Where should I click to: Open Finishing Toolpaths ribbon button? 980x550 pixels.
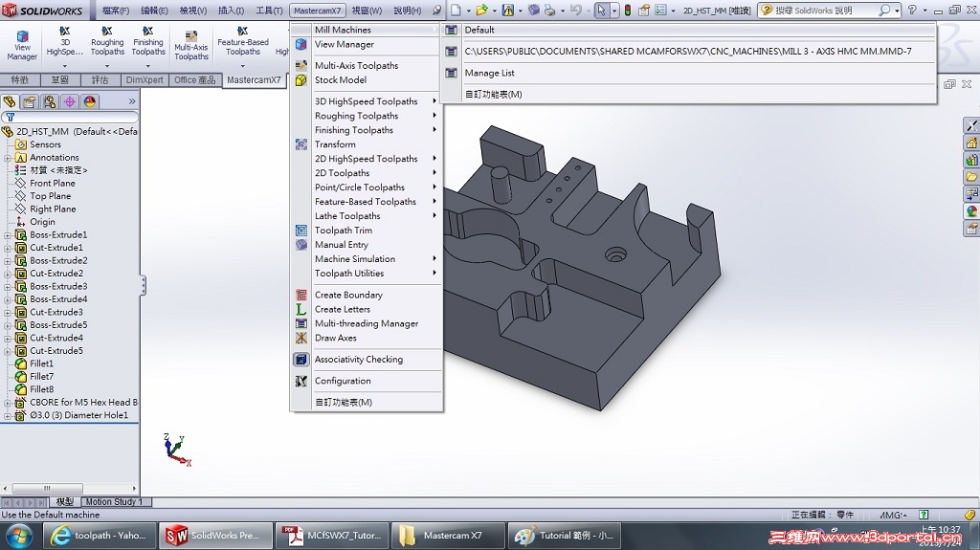pyautogui.click(x=148, y=46)
